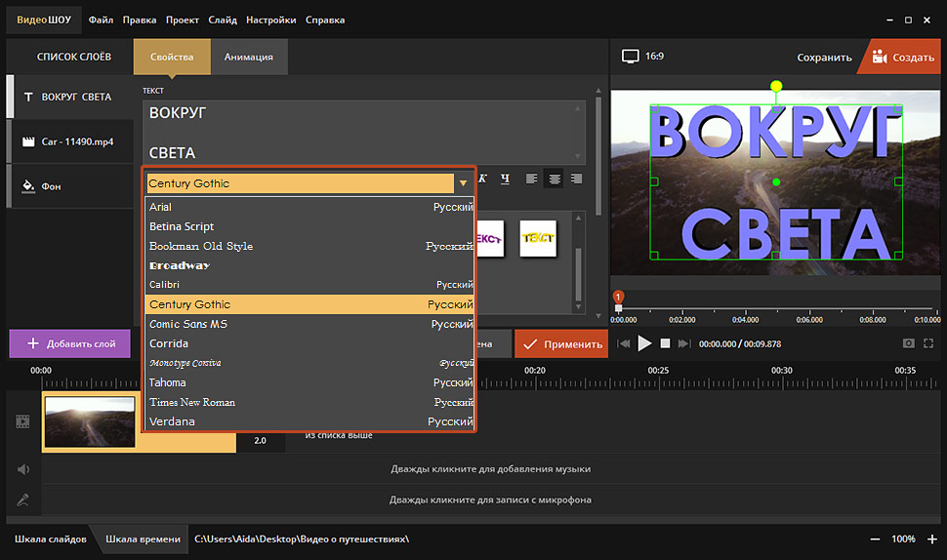
Task: Choose Comic Sans MS font
Action: [x=309, y=324]
